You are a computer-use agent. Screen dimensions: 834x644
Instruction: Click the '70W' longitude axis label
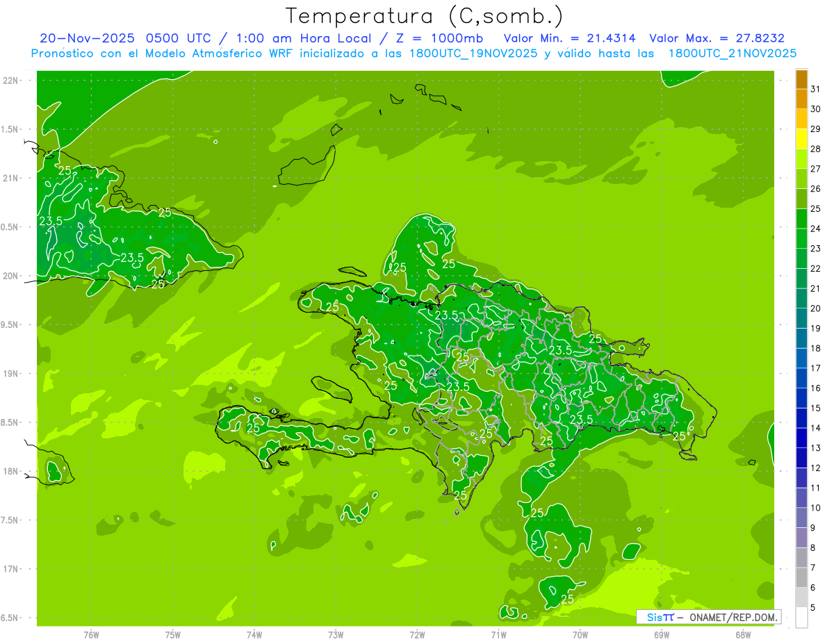pos(580,635)
